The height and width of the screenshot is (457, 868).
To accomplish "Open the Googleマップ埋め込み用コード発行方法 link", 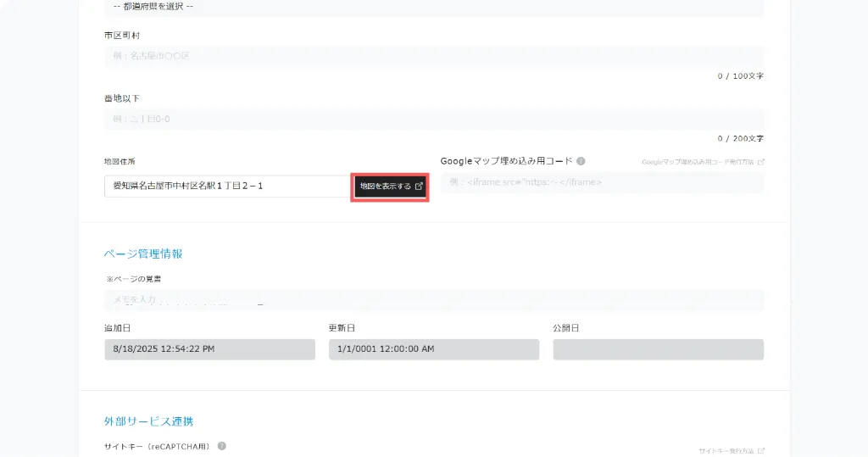I will point(697,162).
